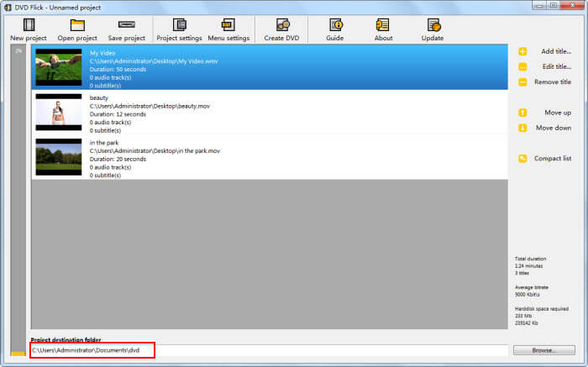Viewport: 588px width, 367px height.
Task: Click the Edit title... label
Action: tap(557, 66)
